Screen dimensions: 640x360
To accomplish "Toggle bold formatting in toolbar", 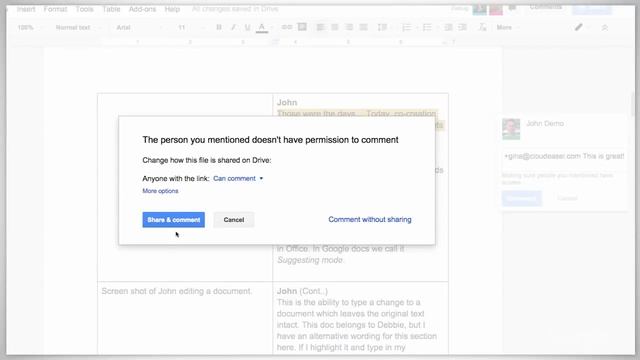I will pyautogui.click(x=219, y=27).
